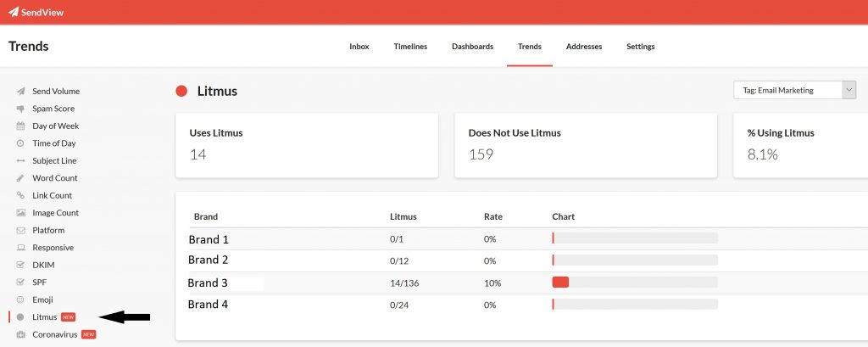Select the Send Volume paper plane icon
Viewport: 868px width, 347px height.
coord(20,91)
